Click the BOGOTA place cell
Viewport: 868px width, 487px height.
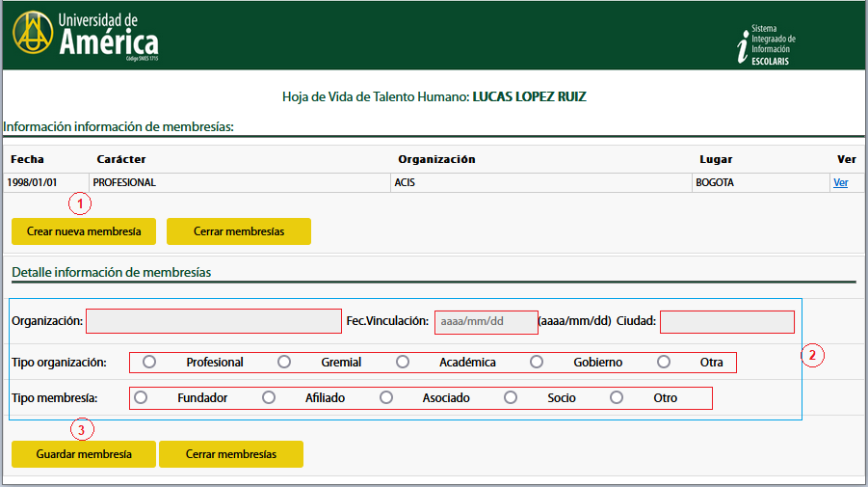(x=761, y=182)
